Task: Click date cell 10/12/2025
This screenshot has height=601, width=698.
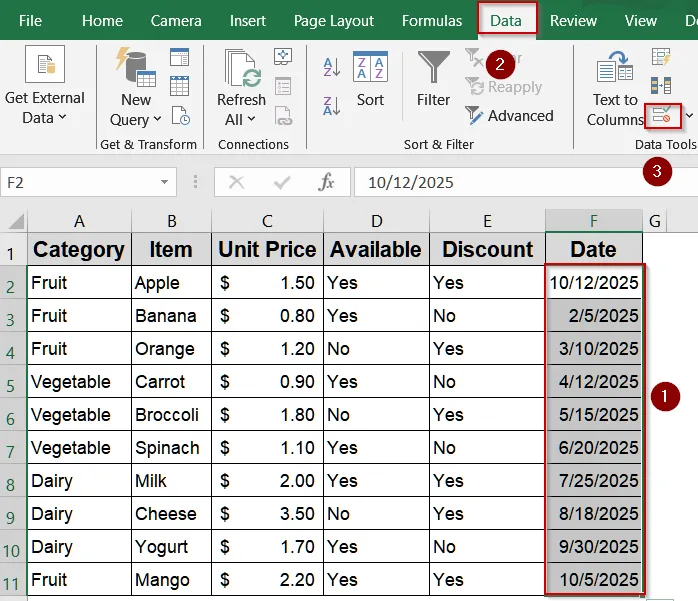Action: [x=594, y=282]
